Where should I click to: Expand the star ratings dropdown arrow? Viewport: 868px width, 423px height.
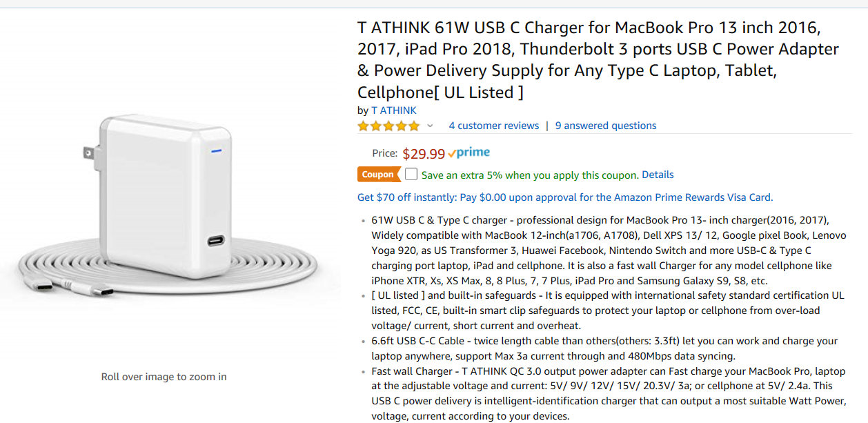pos(430,126)
